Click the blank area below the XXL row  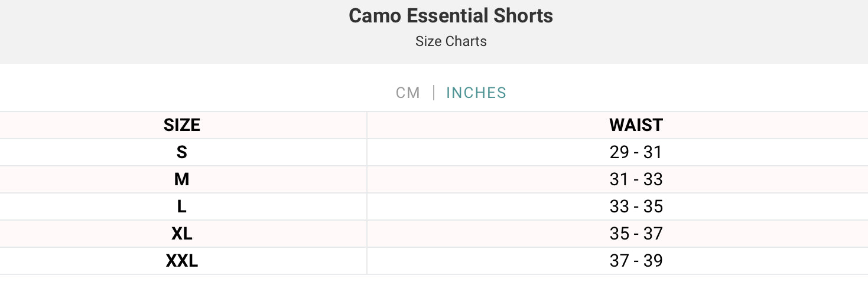click(x=434, y=278)
